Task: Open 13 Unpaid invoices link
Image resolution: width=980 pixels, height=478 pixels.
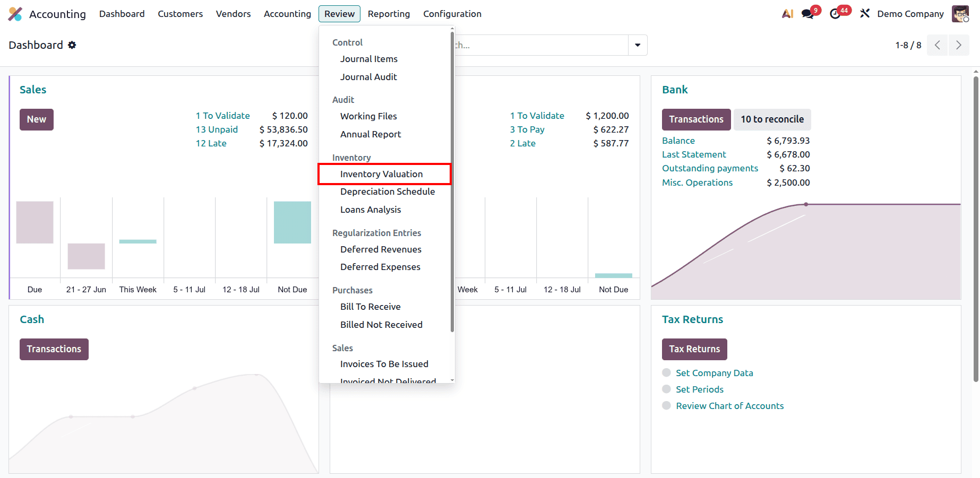Action: [x=217, y=129]
